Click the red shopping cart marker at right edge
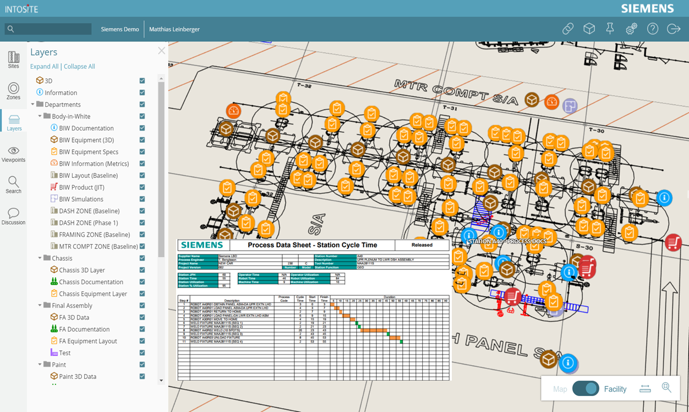 coord(673,242)
